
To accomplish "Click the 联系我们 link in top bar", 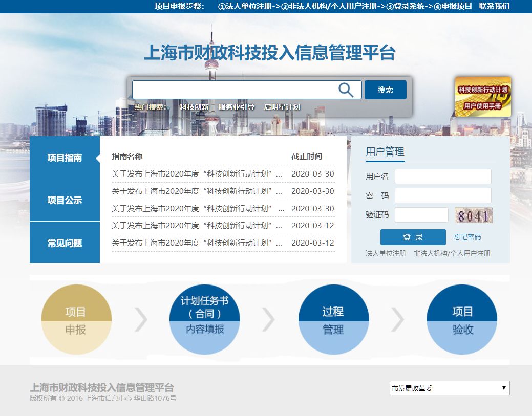I will [x=494, y=6].
